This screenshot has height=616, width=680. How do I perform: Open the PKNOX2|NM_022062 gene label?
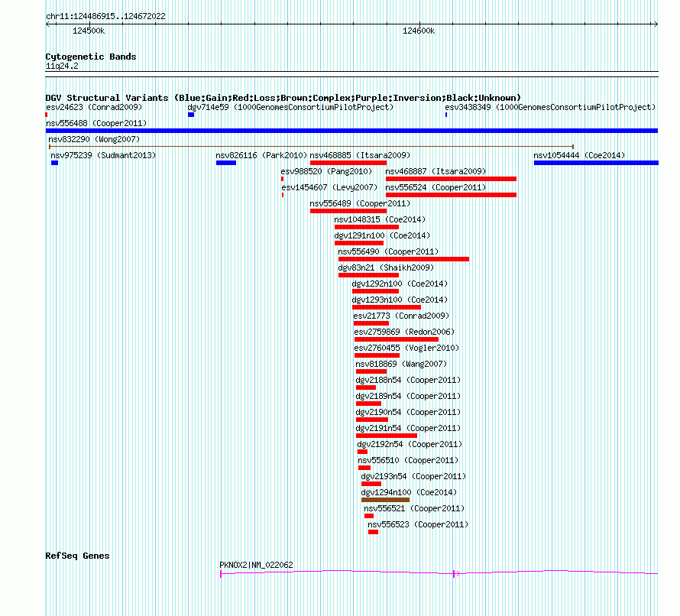[x=256, y=565]
